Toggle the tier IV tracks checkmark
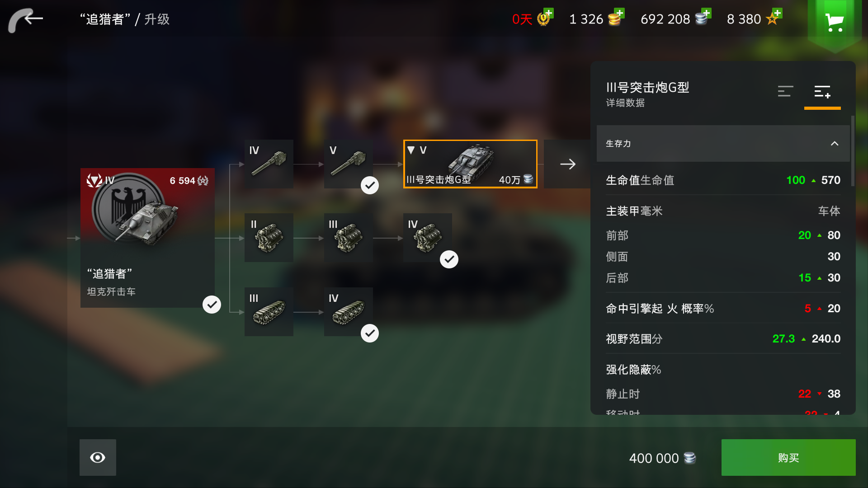 coord(370,333)
